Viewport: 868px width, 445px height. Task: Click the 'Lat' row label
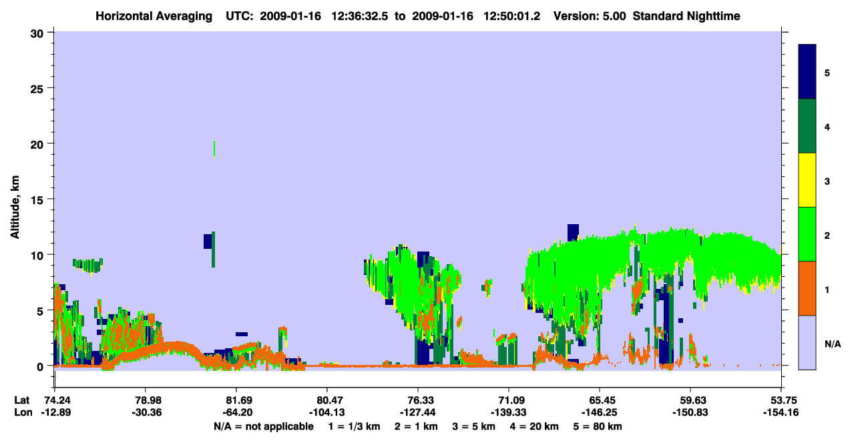pyautogui.click(x=21, y=400)
